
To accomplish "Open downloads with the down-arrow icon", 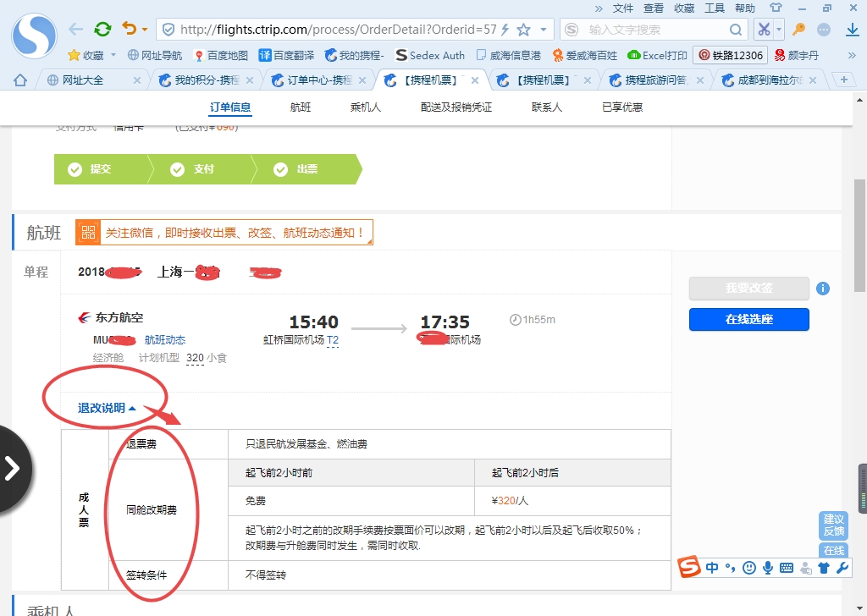I will (853, 30).
